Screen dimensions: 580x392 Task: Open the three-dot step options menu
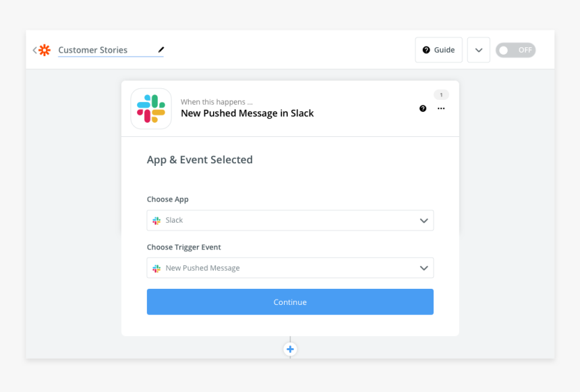(x=441, y=109)
